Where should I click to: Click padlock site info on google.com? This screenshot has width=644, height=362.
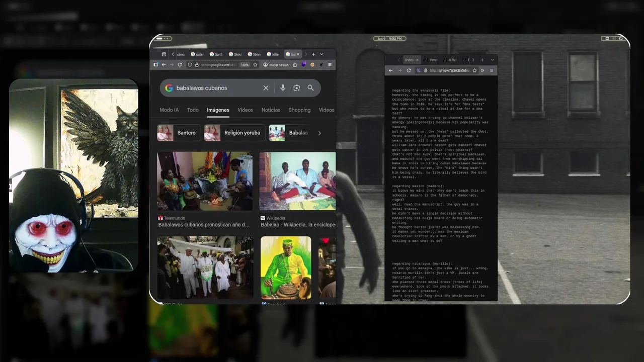click(196, 65)
